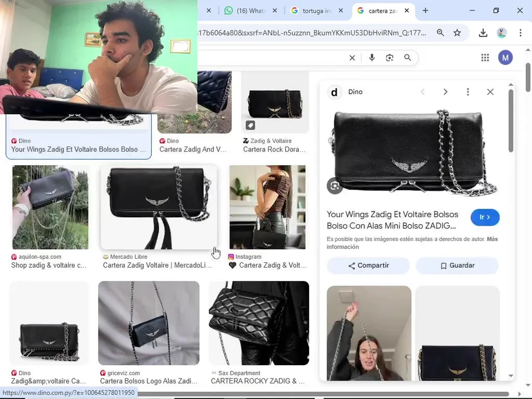Viewport: 532px width, 399px height.
Task: Open related image of gold-wing bag
Action: 457,333
